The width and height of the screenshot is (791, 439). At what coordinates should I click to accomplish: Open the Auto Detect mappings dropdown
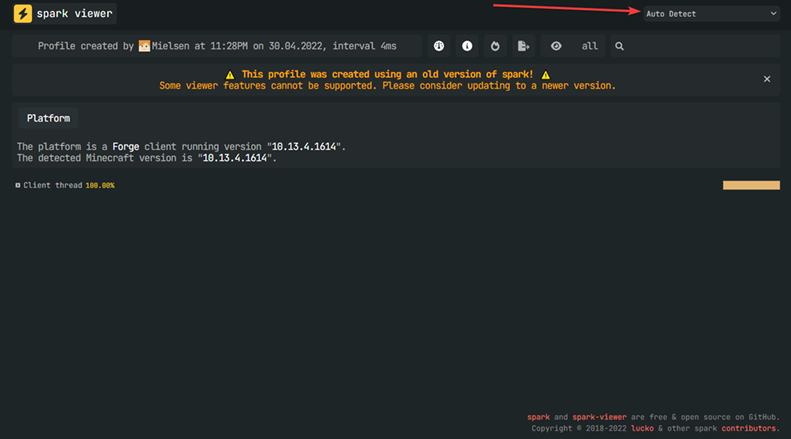point(710,14)
